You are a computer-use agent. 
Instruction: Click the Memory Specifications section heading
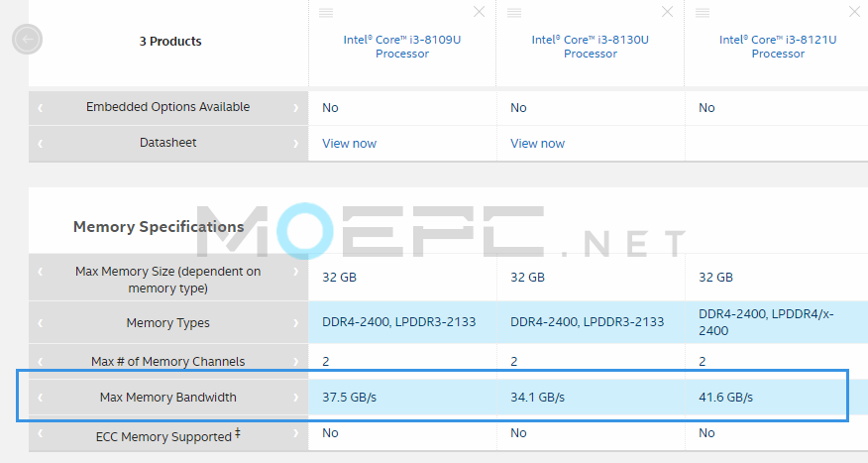(159, 227)
